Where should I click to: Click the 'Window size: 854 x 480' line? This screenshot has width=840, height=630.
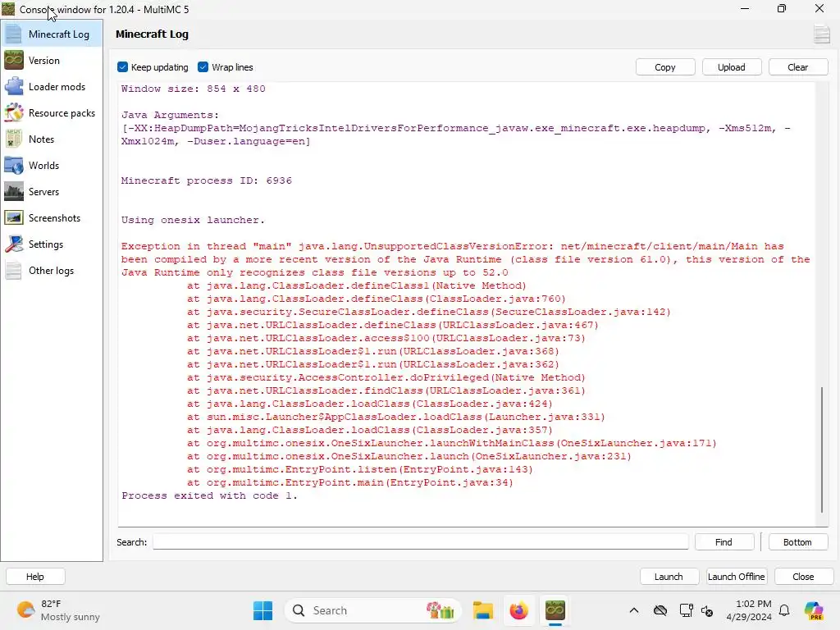(x=194, y=89)
